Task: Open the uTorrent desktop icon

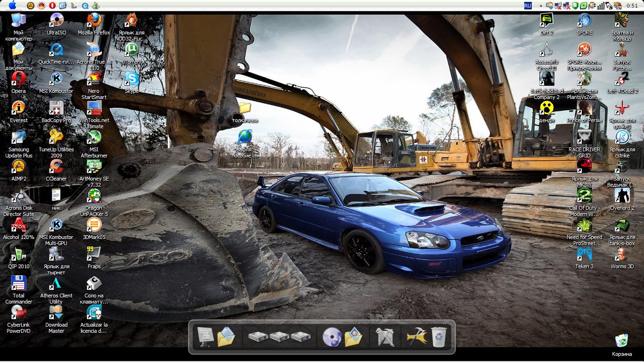Action: click(132, 50)
